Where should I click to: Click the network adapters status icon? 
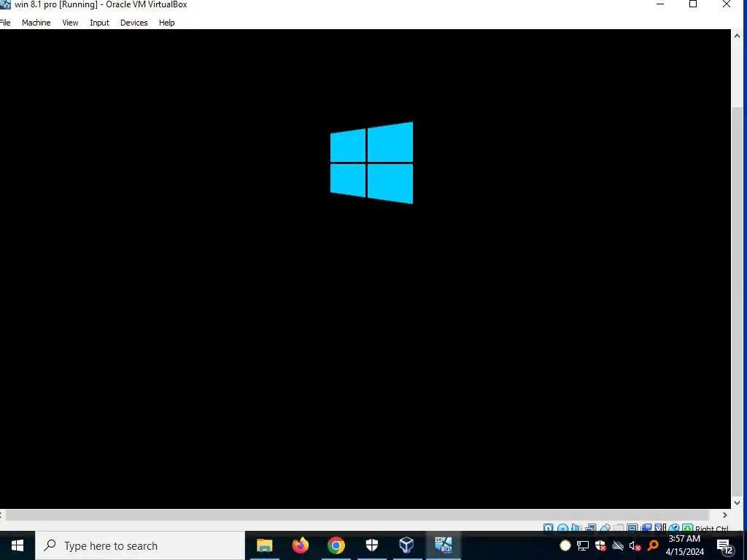pyautogui.click(x=591, y=528)
